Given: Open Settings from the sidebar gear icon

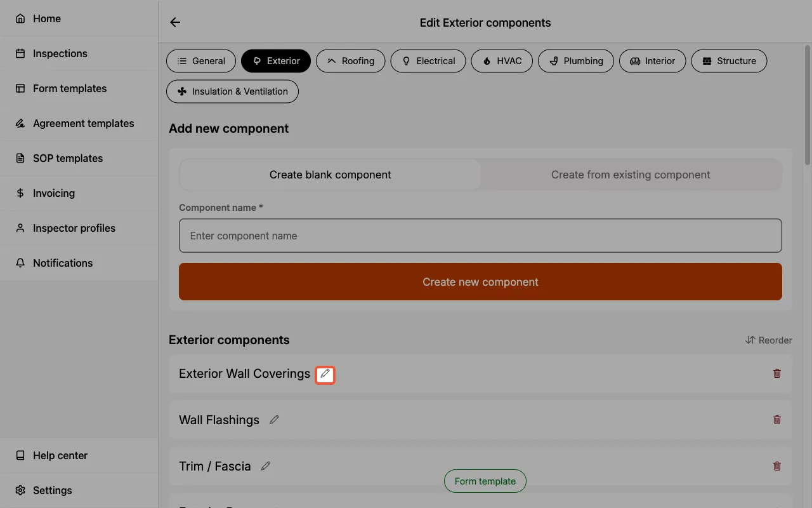Looking at the screenshot, I should point(53,490).
